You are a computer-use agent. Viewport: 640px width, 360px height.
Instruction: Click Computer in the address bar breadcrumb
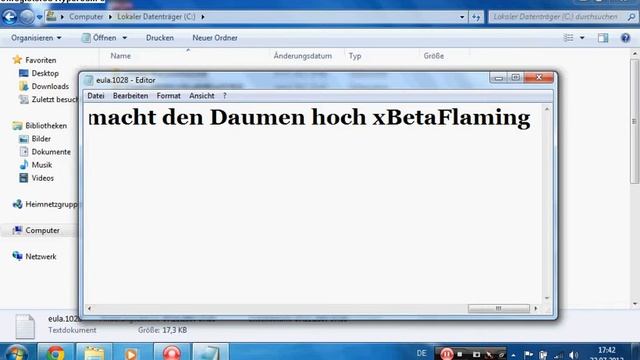[x=86, y=17]
